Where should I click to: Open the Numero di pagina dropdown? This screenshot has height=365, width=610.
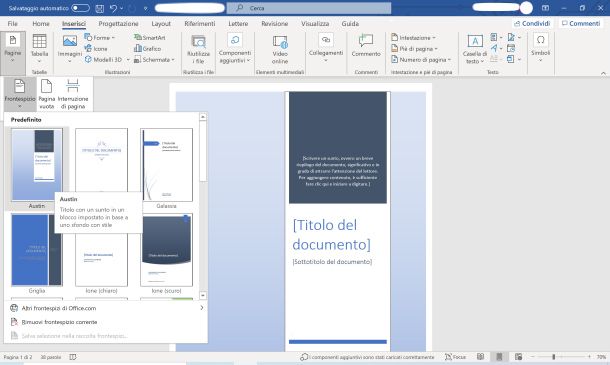tap(421, 60)
